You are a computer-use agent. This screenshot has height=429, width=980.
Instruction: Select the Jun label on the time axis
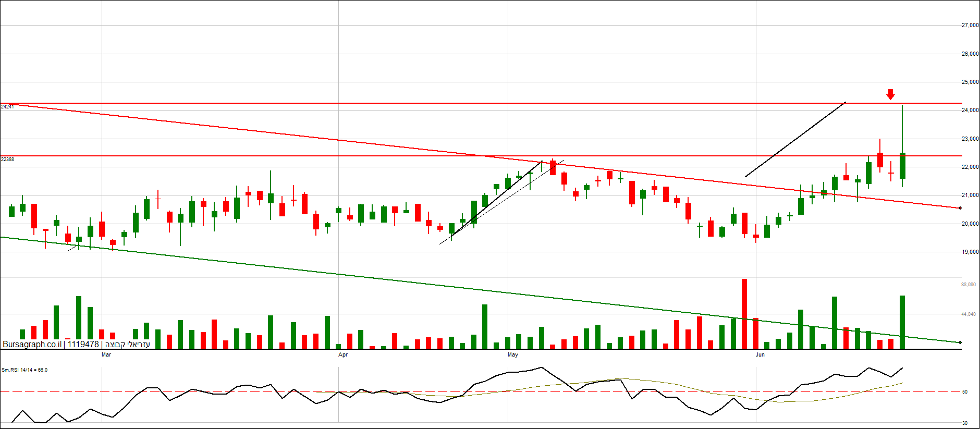tap(761, 355)
